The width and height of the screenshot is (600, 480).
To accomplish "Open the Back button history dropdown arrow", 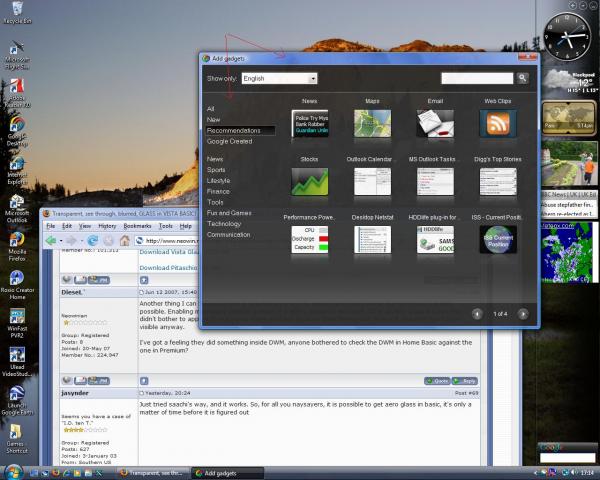I will pos(60,241).
